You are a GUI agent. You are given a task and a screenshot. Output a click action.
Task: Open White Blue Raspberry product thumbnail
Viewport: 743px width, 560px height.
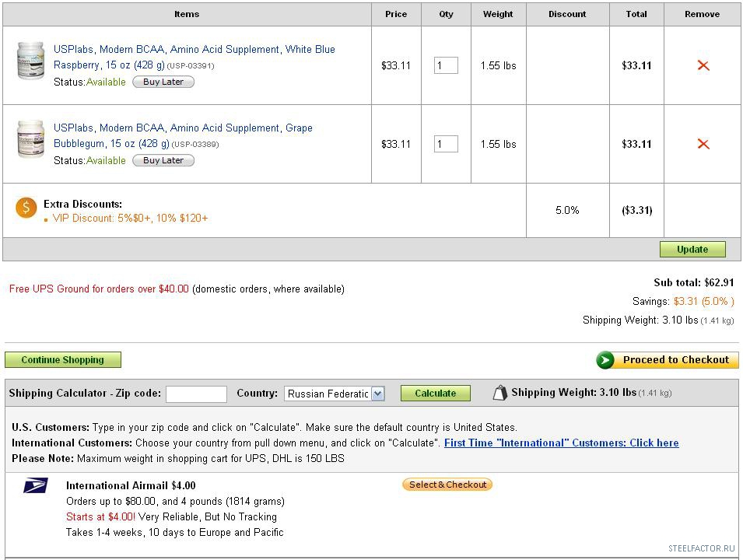click(x=31, y=61)
